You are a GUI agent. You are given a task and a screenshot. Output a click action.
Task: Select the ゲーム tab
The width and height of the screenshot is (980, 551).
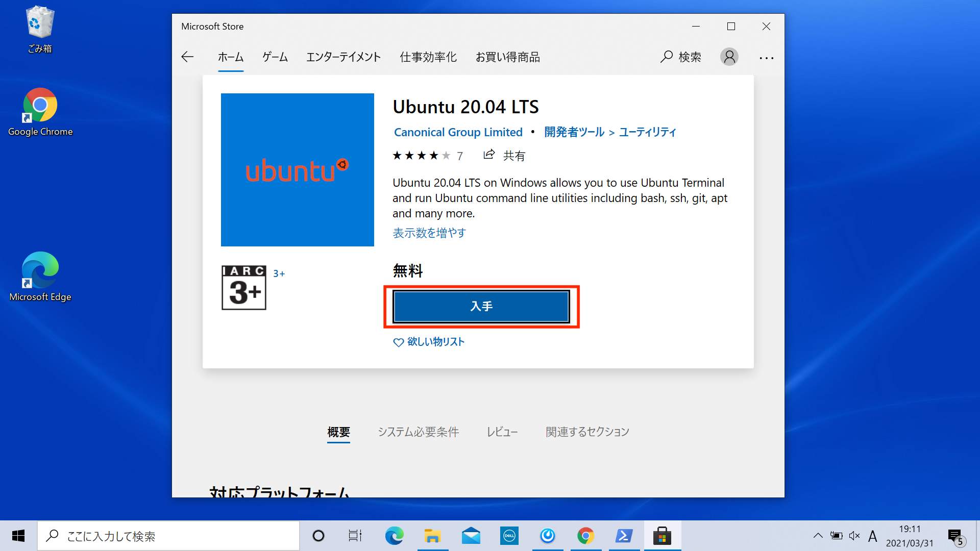click(275, 57)
